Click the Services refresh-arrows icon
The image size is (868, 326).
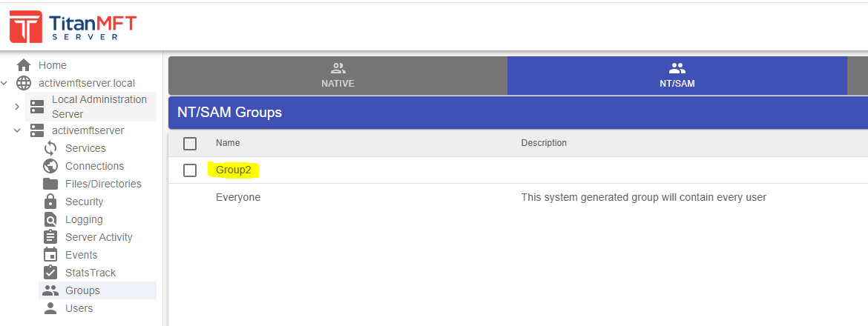pyautogui.click(x=50, y=148)
